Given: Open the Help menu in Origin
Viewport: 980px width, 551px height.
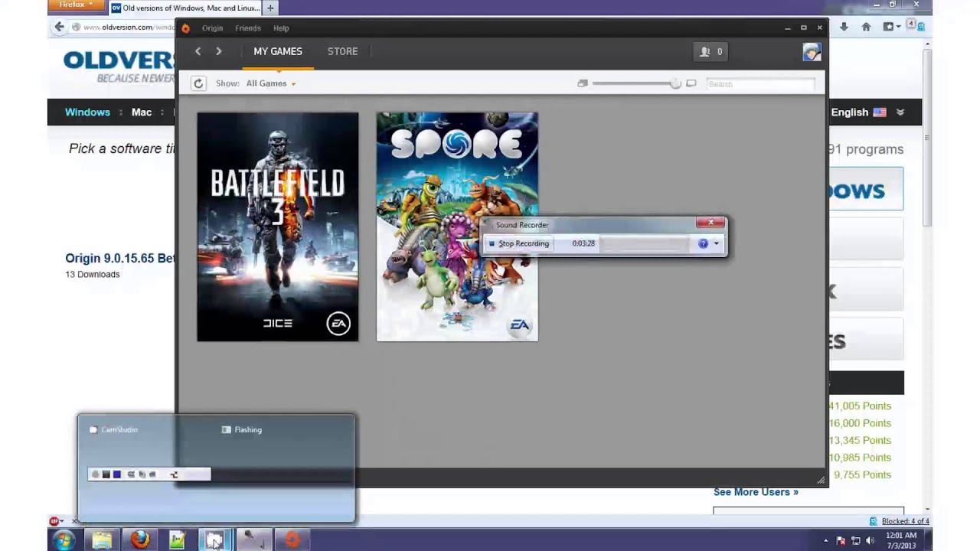Looking at the screenshot, I should [x=281, y=28].
